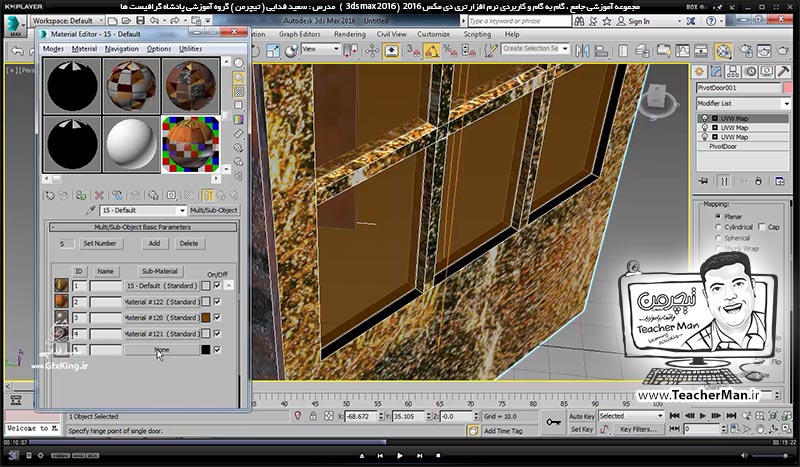Open the 15 - Default material name dropdown
The width and height of the screenshot is (800, 467).
click(143, 210)
